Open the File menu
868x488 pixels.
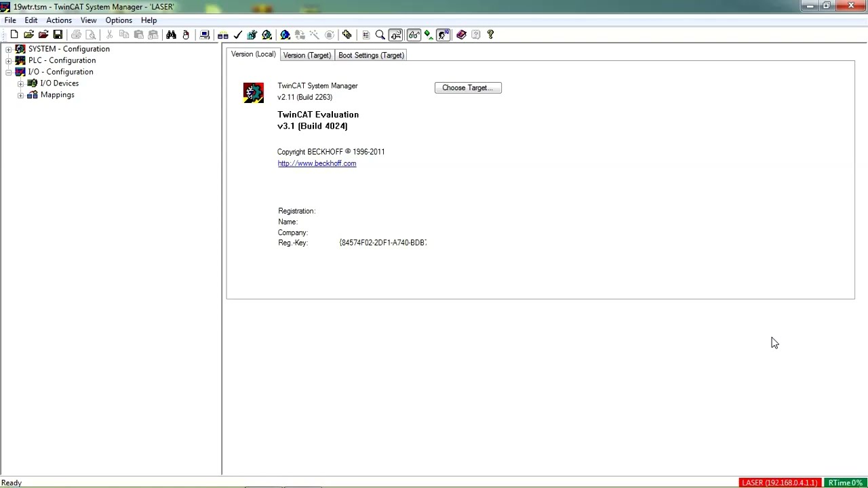10,20
